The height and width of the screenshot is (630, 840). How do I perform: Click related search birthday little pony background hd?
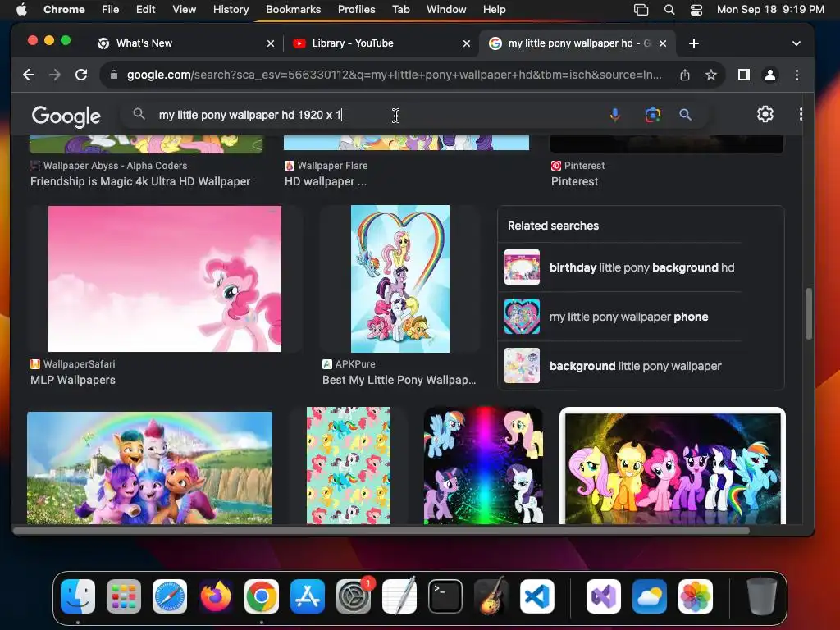(x=623, y=267)
